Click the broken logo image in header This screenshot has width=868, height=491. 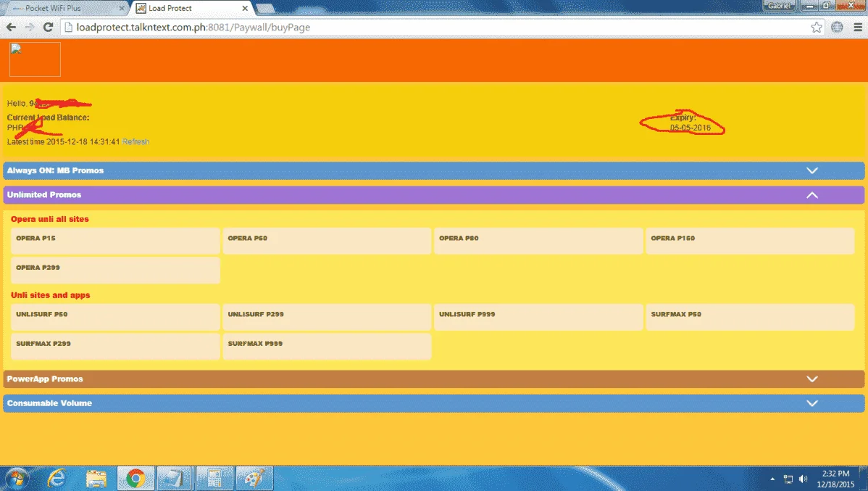pyautogui.click(x=35, y=59)
